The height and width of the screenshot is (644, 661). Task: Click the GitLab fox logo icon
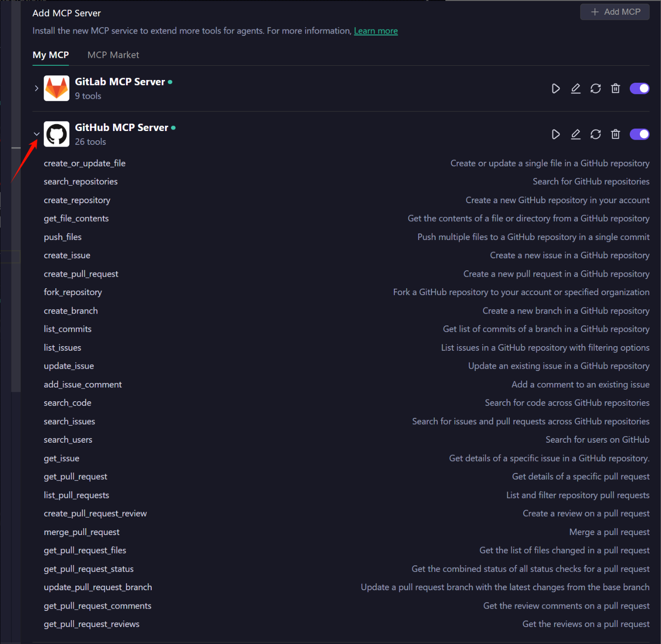57,88
